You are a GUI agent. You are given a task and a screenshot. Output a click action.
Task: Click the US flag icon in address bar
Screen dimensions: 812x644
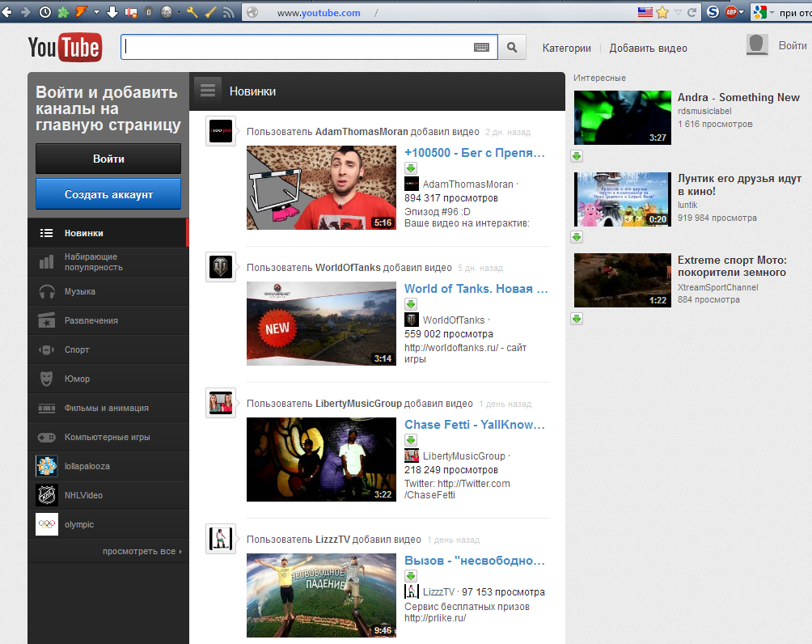tap(645, 12)
